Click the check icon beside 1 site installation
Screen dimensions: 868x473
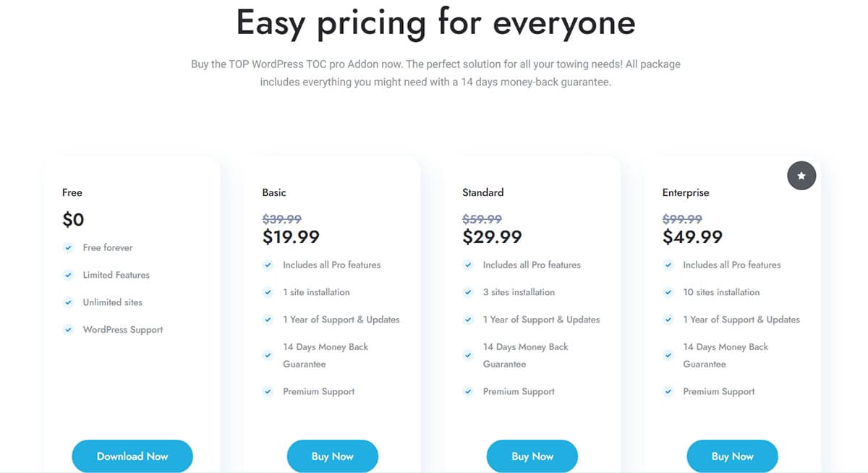268,292
